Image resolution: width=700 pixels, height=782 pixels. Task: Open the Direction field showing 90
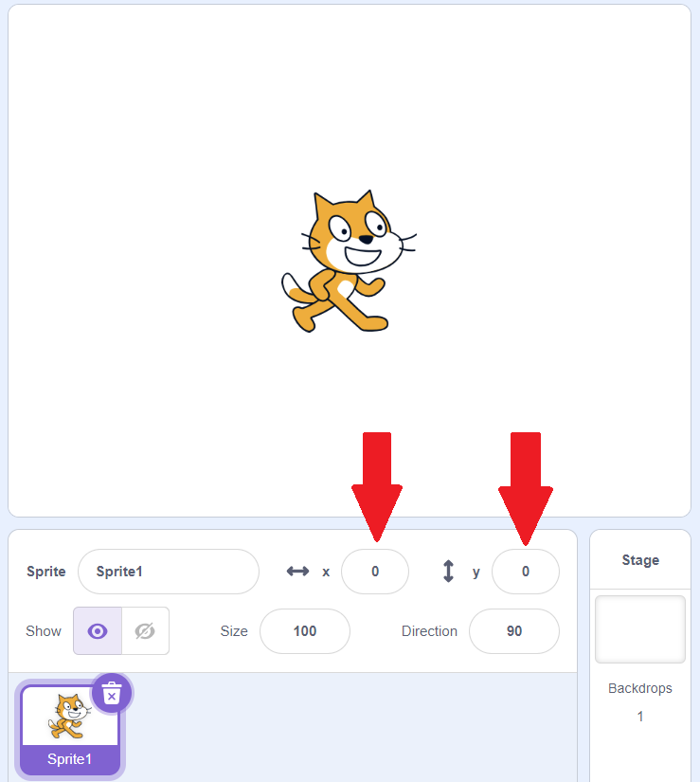(x=514, y=631)
